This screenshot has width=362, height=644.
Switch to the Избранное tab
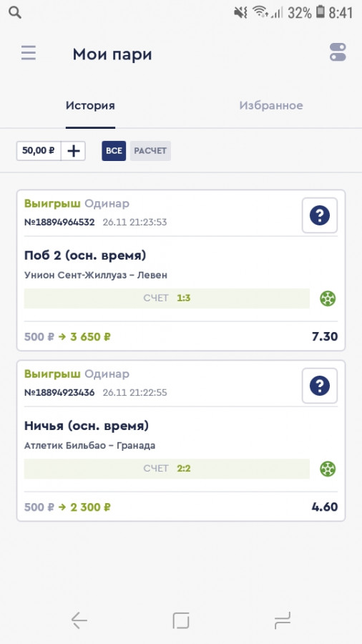pyautogui.click(x=271, y=106)
